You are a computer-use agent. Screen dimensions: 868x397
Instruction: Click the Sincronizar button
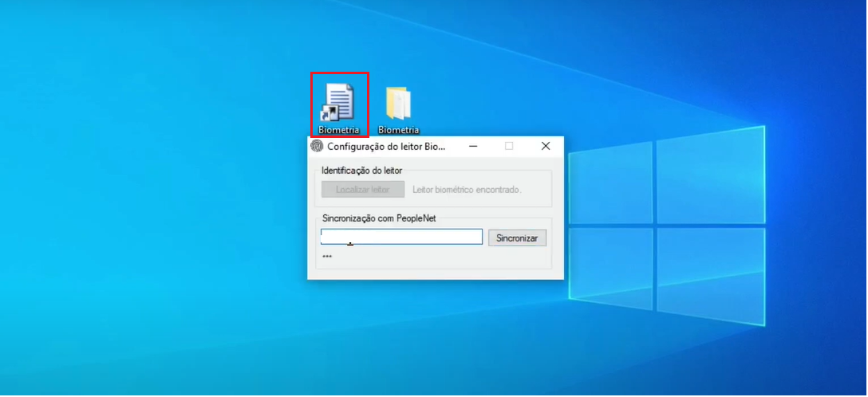coord(517,238)
